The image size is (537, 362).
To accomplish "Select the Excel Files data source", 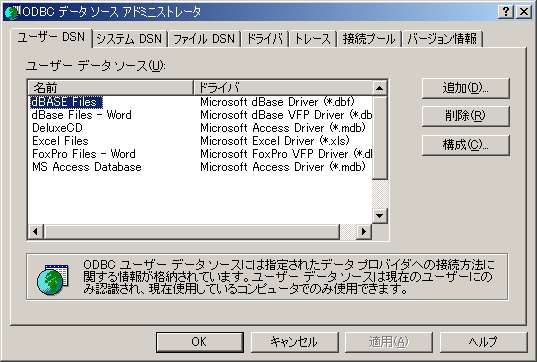I will (x=60, y=141).
